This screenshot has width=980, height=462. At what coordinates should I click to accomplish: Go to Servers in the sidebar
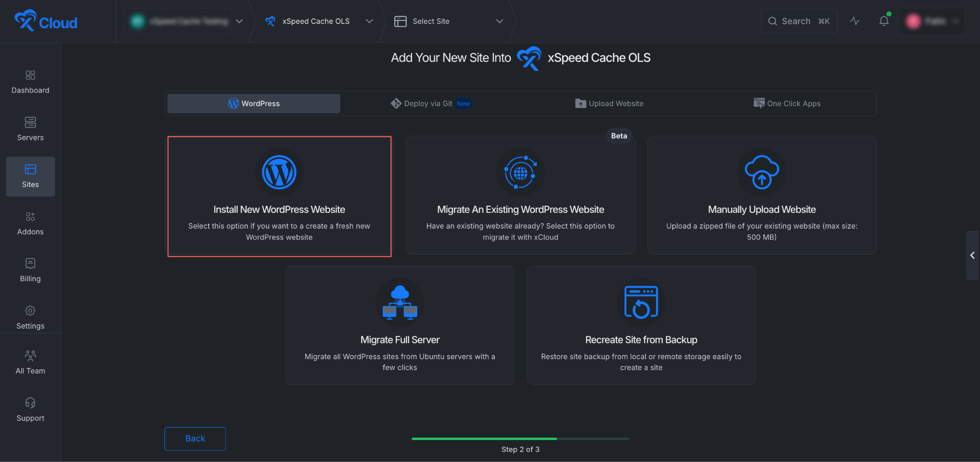pyautogui.click(x=30, y=129)
